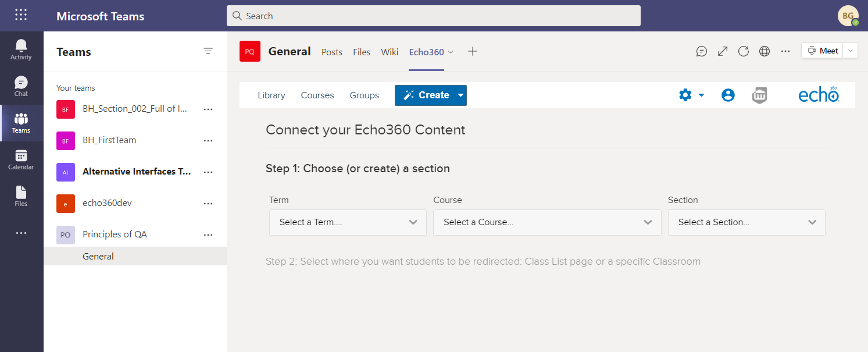This screenshot has width=868, height=352.
Task: Expand Meet options dropdown arrow
Action: (x=851, y=51)
